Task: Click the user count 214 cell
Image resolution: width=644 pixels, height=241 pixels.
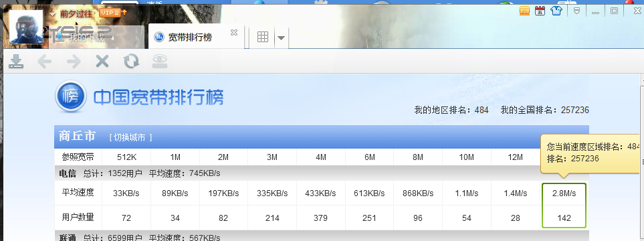Action: (x=272, y=218)
